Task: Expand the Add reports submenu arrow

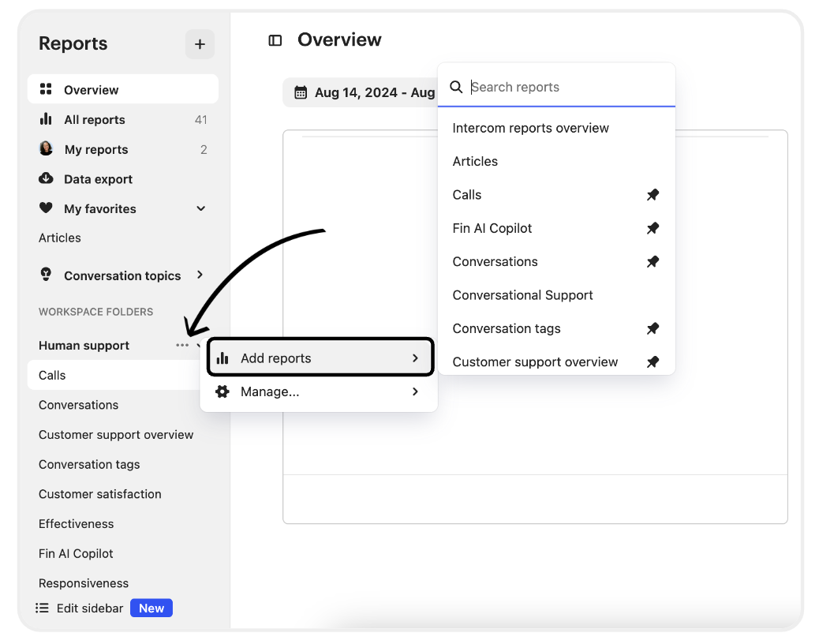Action: (x=415, y=358)
